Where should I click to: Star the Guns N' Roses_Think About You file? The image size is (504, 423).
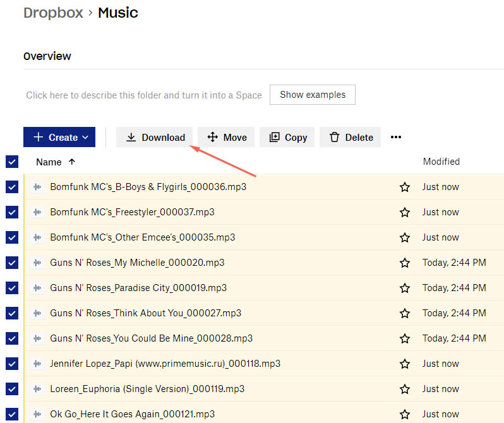coord(405,313)
